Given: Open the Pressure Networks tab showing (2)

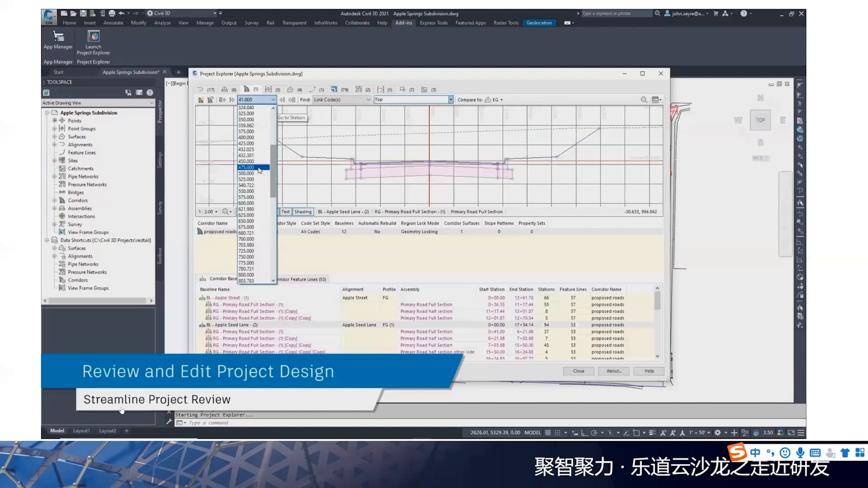Looking at the screenshot, I should click(x=363, y=89).
